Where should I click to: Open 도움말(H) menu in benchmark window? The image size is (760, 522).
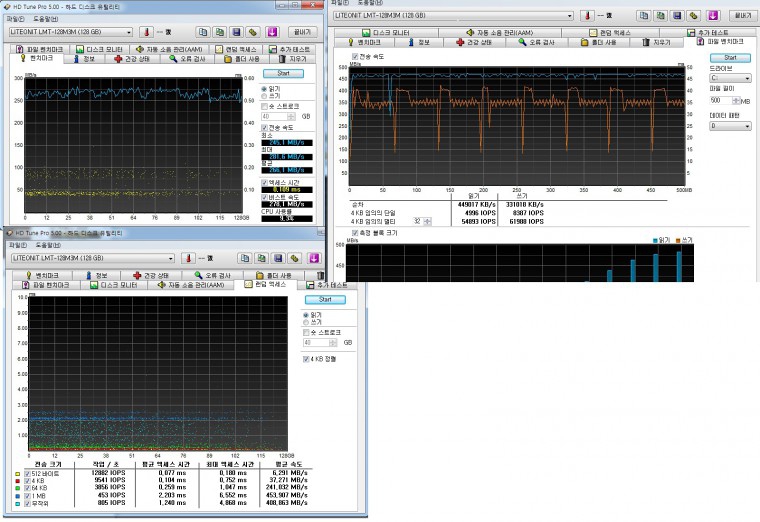pos(46,19)
